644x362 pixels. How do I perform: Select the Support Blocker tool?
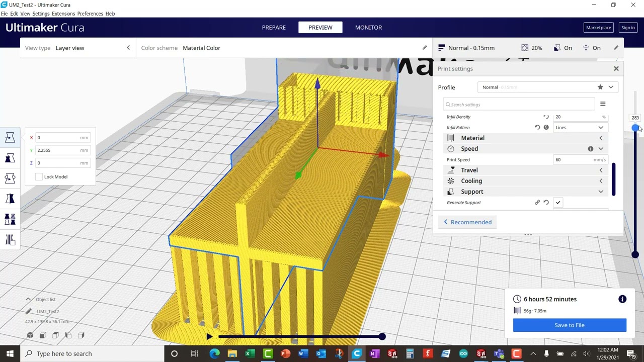point(10,240)
